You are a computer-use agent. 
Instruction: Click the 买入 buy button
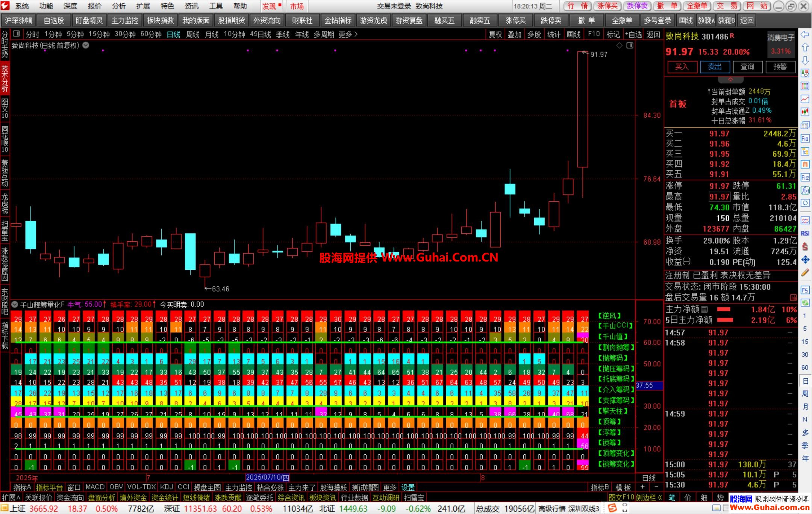click(x=682, y=67)
